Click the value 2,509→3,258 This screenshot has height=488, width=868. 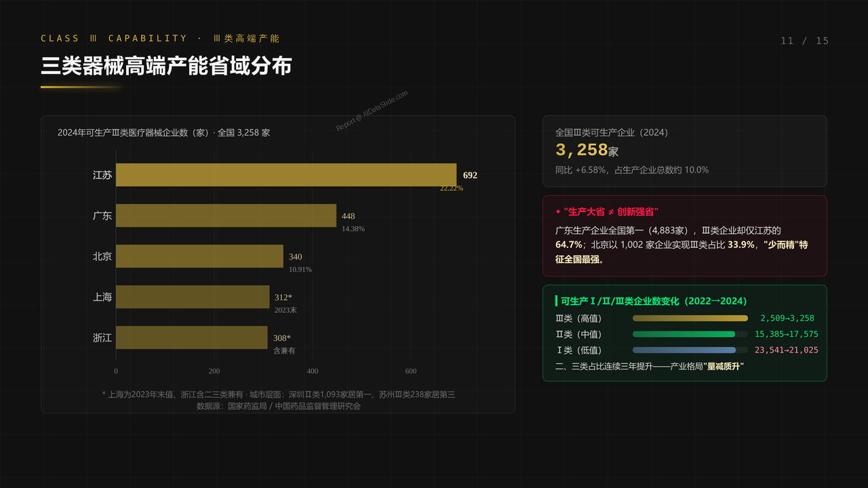pos(787,318)
